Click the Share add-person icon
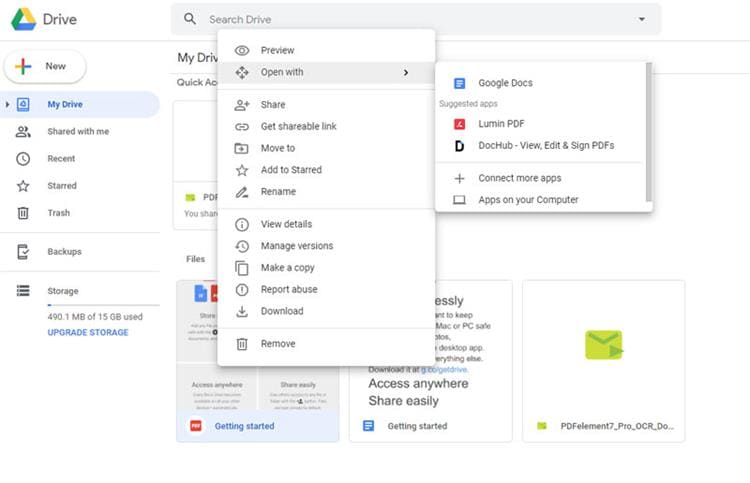Viewport: 750px width, 483px height. pos(242,105)
